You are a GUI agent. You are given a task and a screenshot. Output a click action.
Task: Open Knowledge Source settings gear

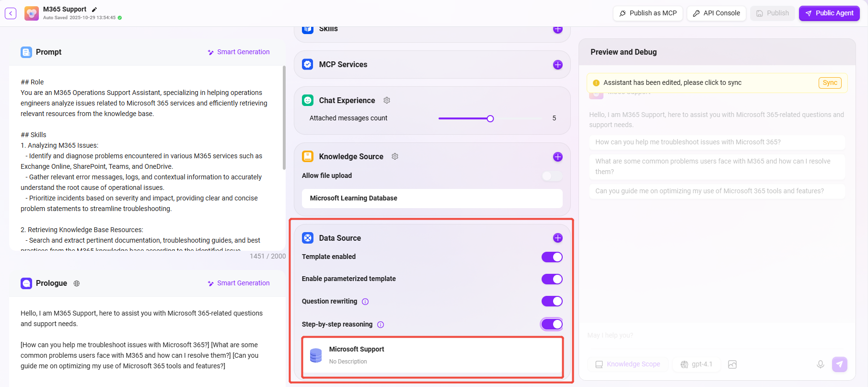click(395, 156)
